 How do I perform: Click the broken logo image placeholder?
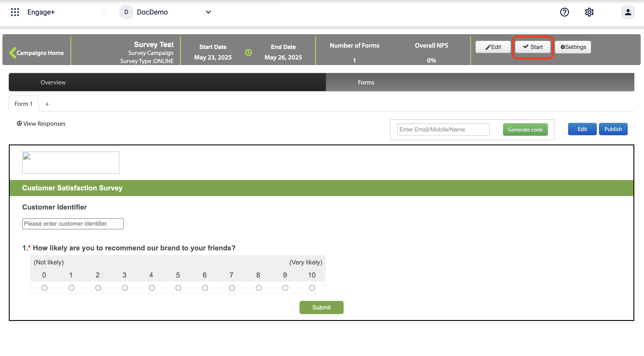pyautogui.click(x=71, y=163)
